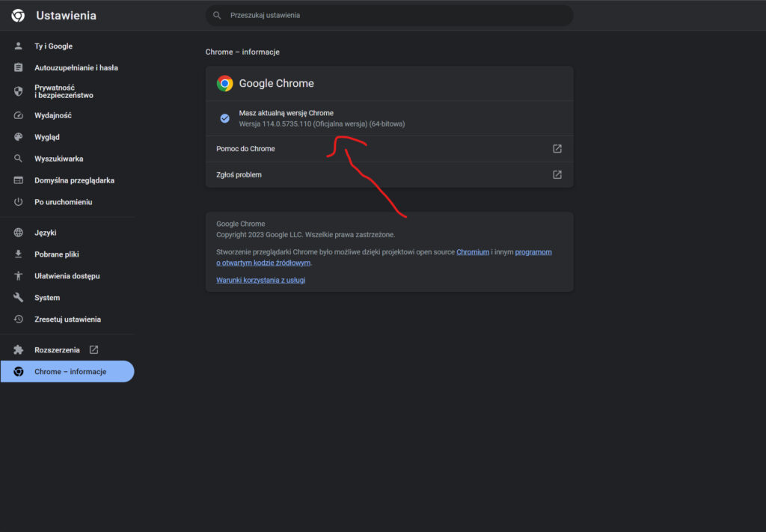Click the colorful Google Chrome logo in card
The width and height of the screenshot is (766, 532).
click(224, 84)
